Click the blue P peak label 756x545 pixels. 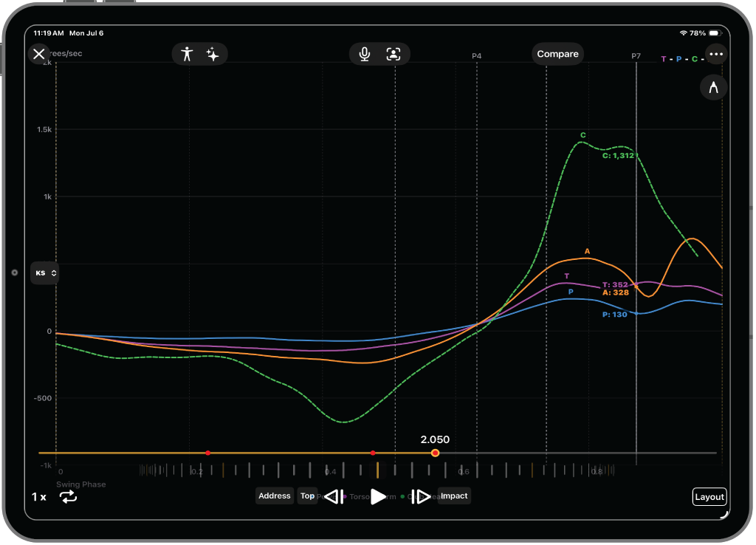(x=571, y=292)
